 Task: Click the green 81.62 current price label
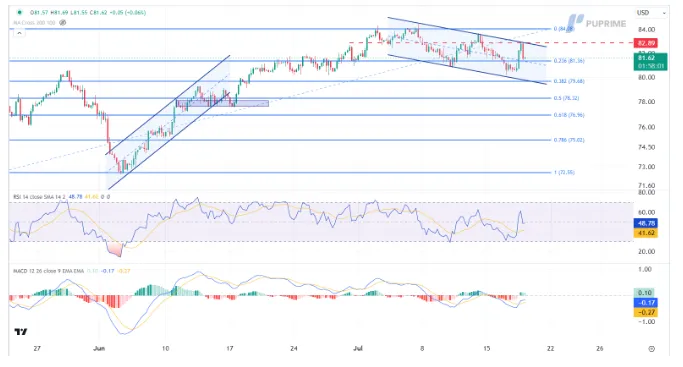(650, 61)
